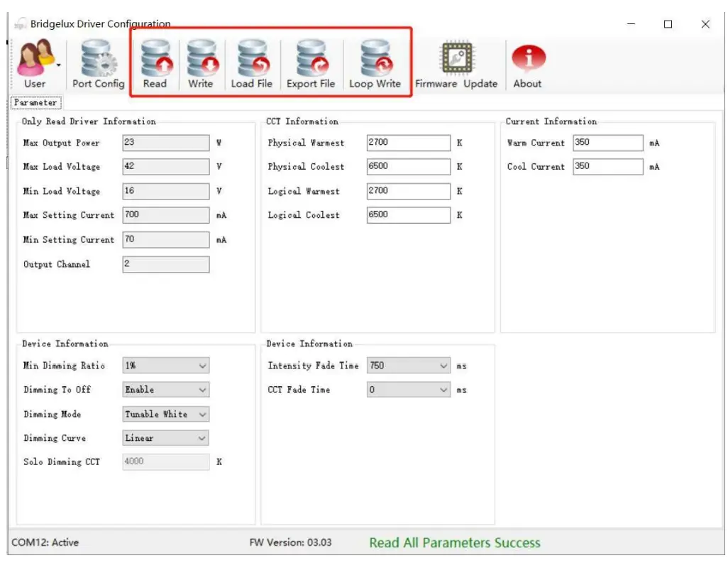Click the Load File icon
The height and width of the screenshot is (563, 728).
[x=252, y=64]
